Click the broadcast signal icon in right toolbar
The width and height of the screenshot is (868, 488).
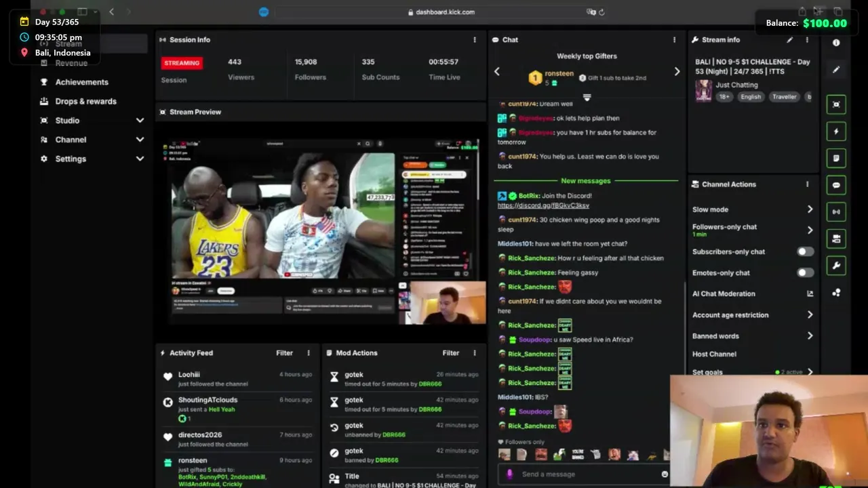click(x=836, y=211)
